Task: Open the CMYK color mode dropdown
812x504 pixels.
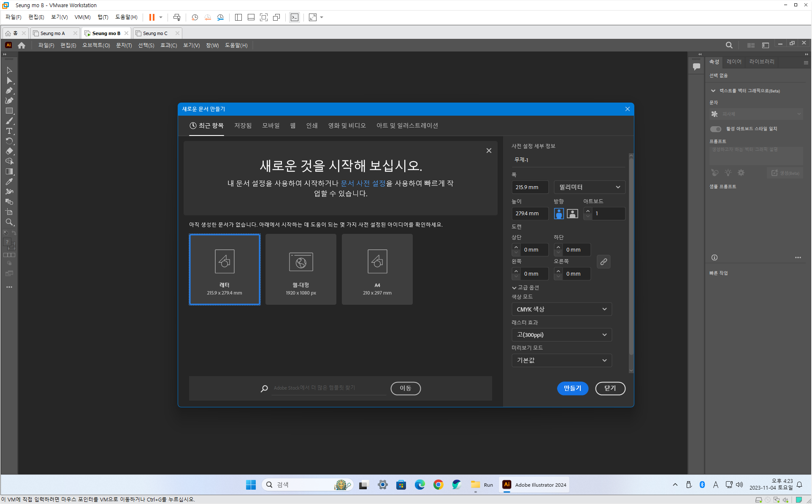Action: 561,309
